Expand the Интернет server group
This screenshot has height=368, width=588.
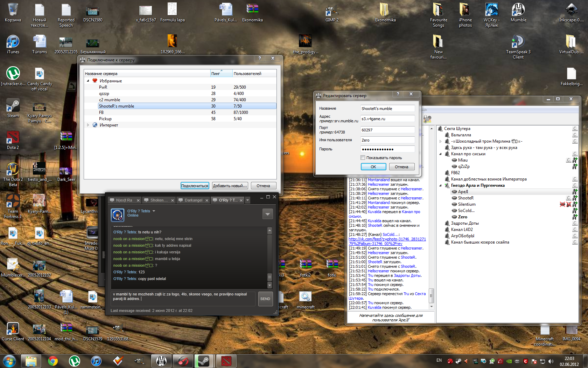pos(88,125)
